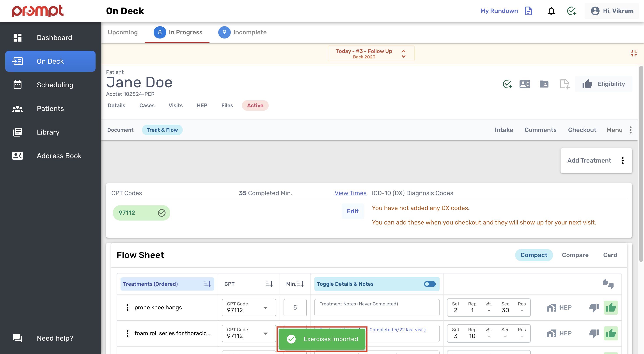Click the patient contact card icon
The image size is (644, 354).
click(x=525, y=84)
